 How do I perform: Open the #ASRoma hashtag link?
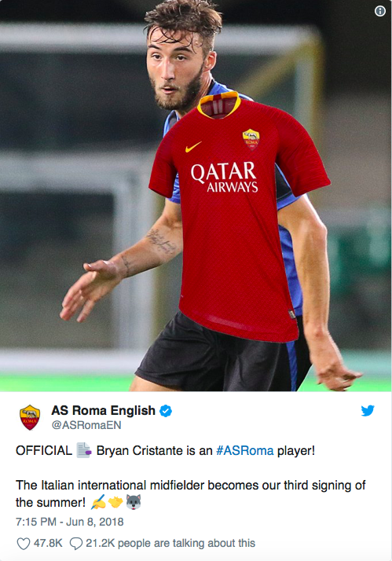pos(245,450)
